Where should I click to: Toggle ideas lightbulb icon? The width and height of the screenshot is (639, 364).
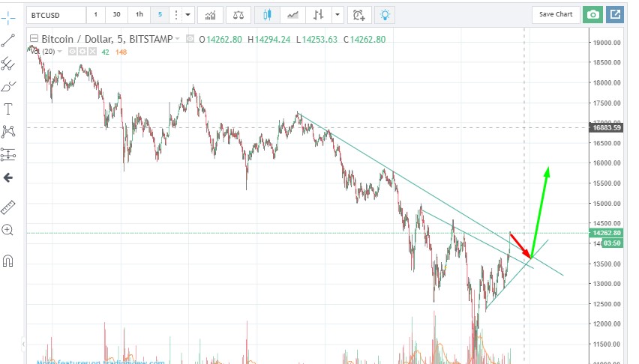[x=385, y=15]
